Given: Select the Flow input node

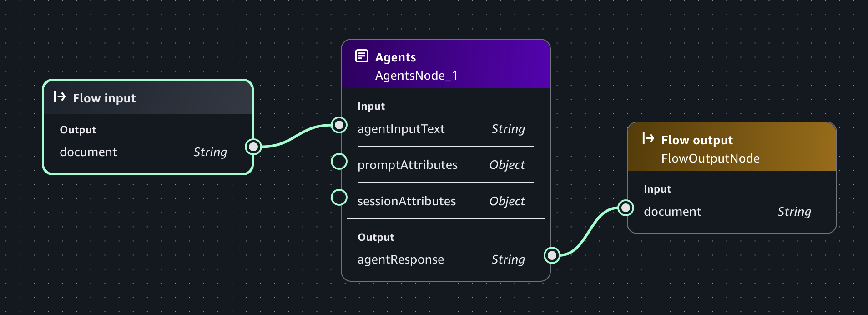Looking at the screenshot, I should click(148, 127).
